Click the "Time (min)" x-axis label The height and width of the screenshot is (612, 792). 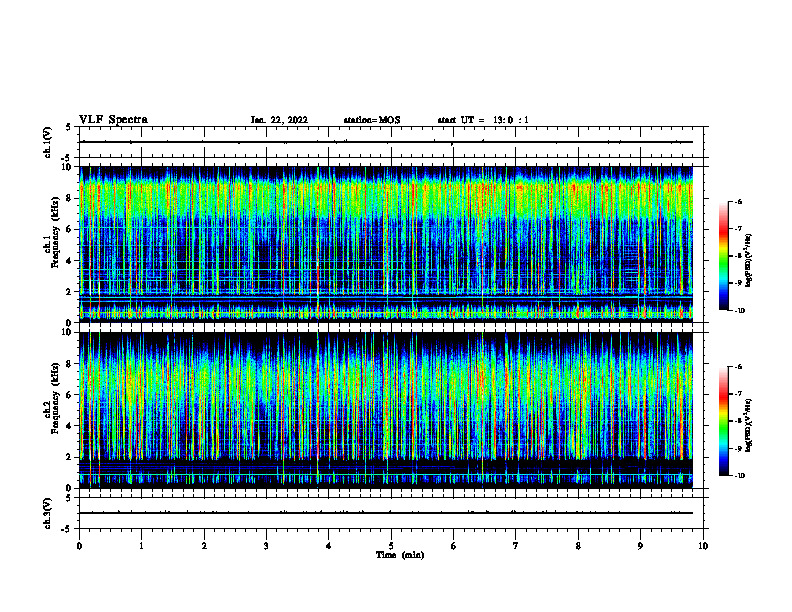pos(400,555)
